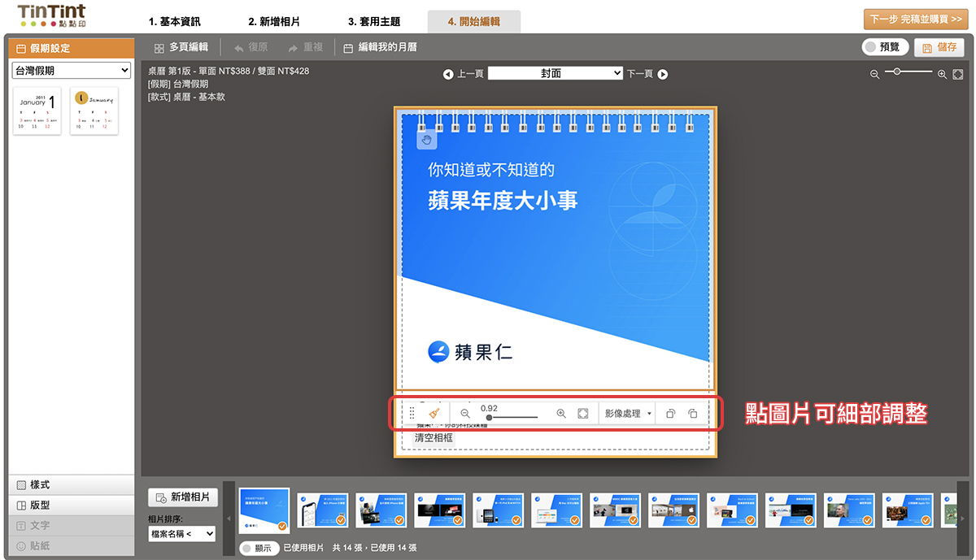The width and height of the screenshot is (976, 560).
Task: Click the 共 14 張，已使用 14 張 count
Action: (x=375, y=549)
